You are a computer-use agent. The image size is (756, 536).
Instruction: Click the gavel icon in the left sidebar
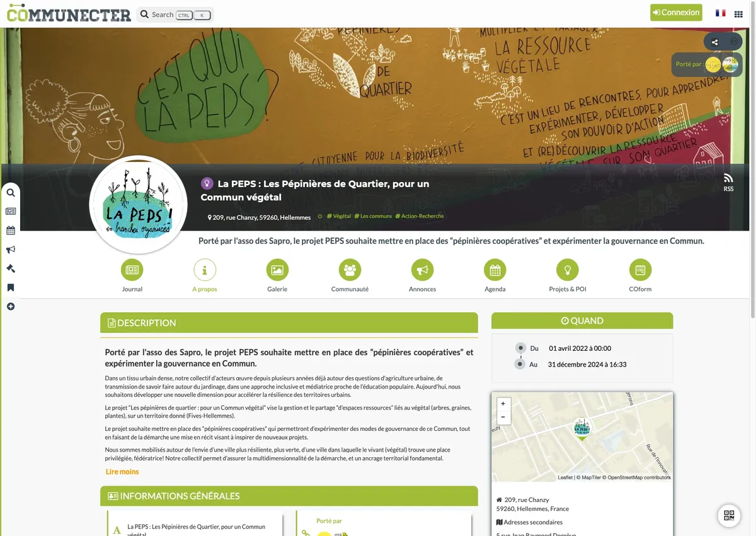(x=11, y=268)
